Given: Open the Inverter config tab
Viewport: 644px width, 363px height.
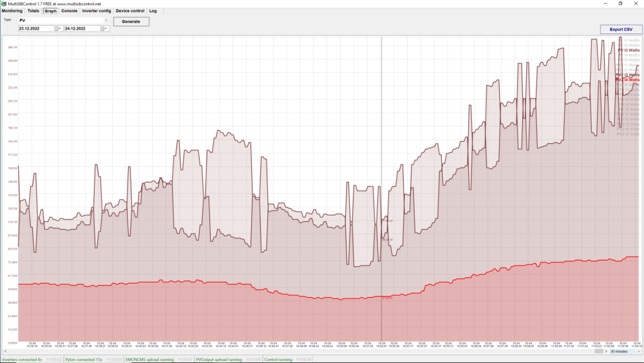Looking at the screenshot, I should pyautogui.click(x=97, y=11).
